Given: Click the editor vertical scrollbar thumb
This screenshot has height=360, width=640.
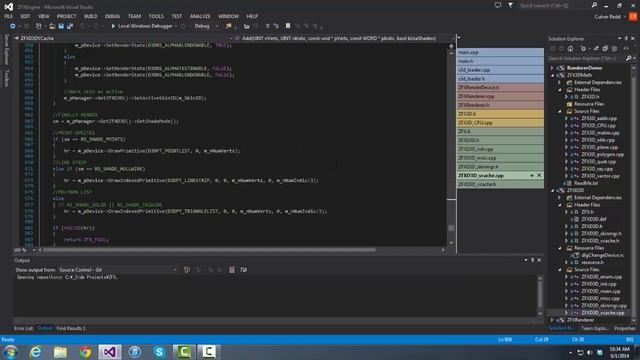Looking at the screenshot, I should (x=451, y=228).
